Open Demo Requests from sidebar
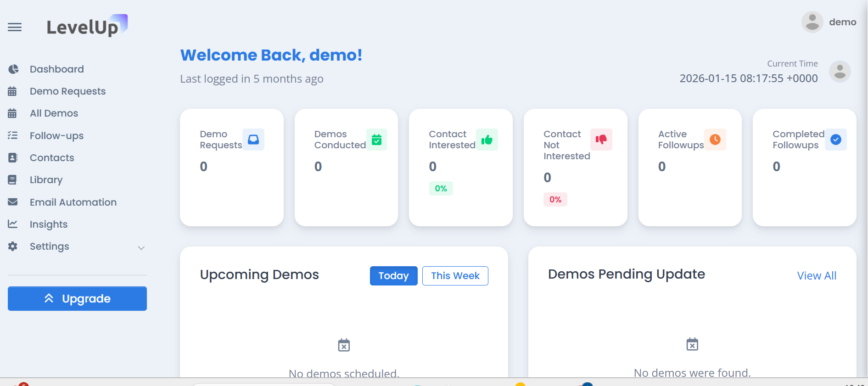 click(67, 91)
